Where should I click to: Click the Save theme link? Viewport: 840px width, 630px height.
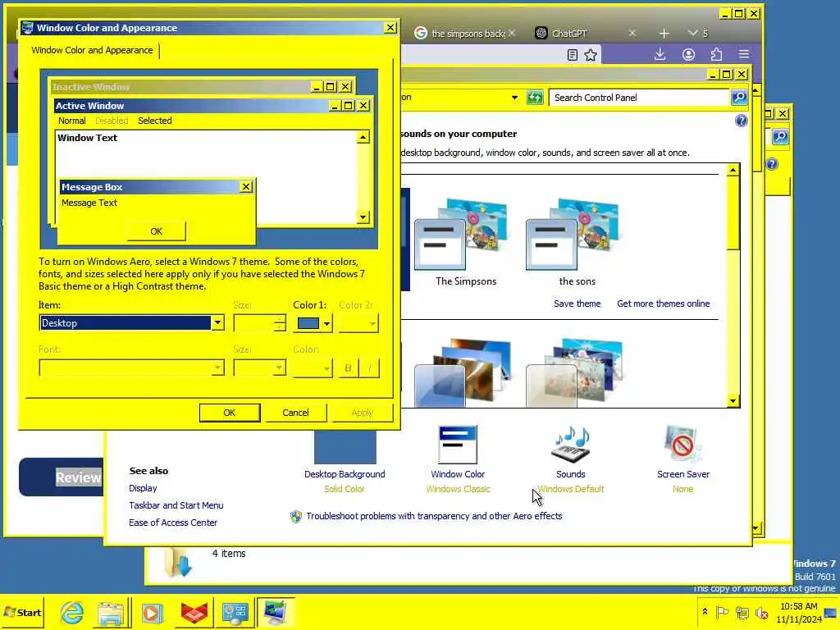[x=577, y=304]
